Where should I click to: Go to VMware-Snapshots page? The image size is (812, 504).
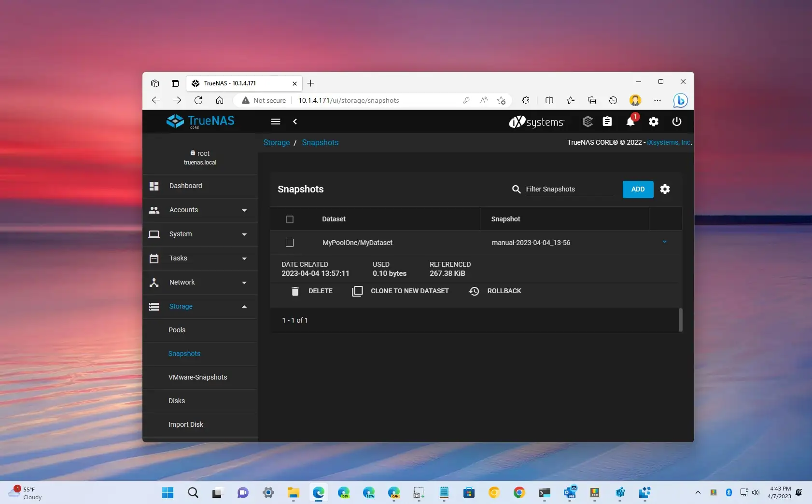coord(197,378)
